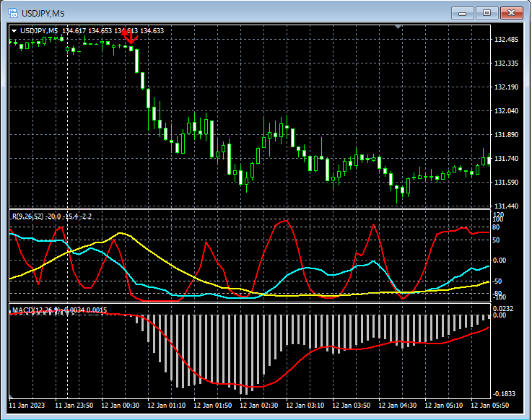Close the USDJPY,M5 chart window
532x420 pixels.
pos(512,12)
